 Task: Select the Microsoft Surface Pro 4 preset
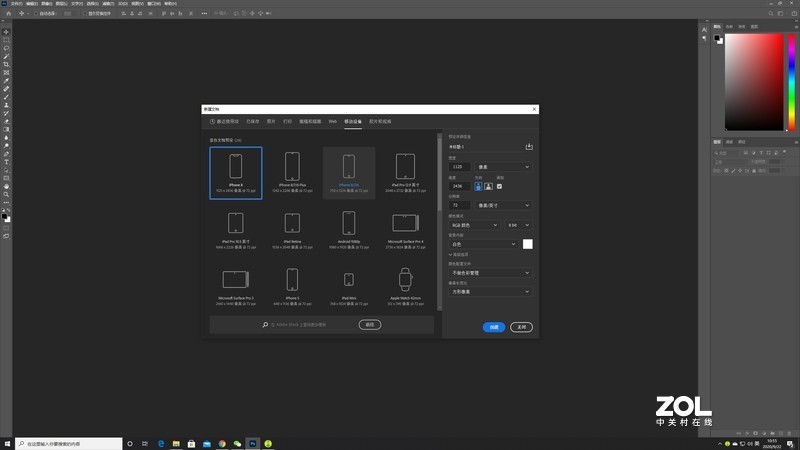[405, 223]
